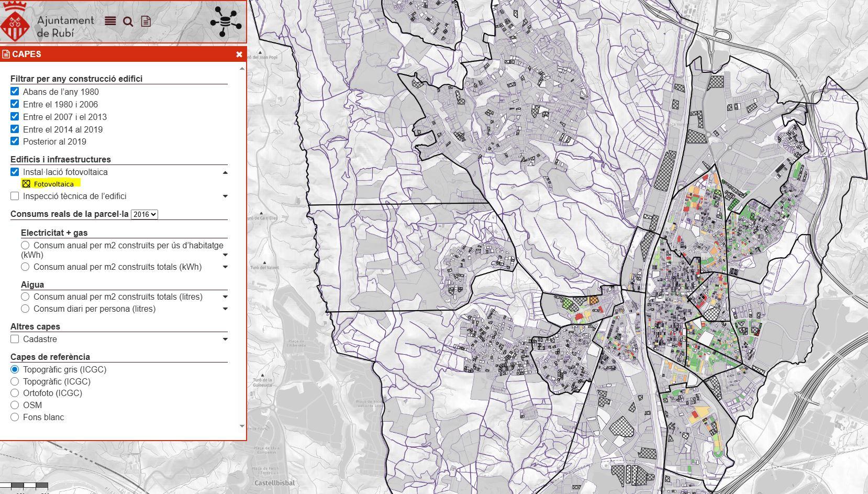This screenshot has width=868, height=494.
Task: Open the layers list menu icon
Action: 110,21
